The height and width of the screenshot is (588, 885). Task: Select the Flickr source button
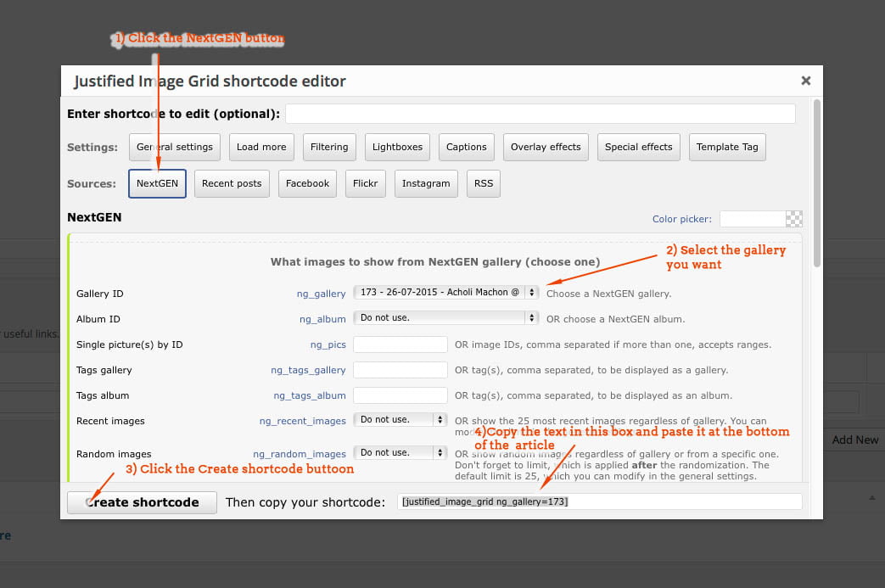click(x=365, y=183)
